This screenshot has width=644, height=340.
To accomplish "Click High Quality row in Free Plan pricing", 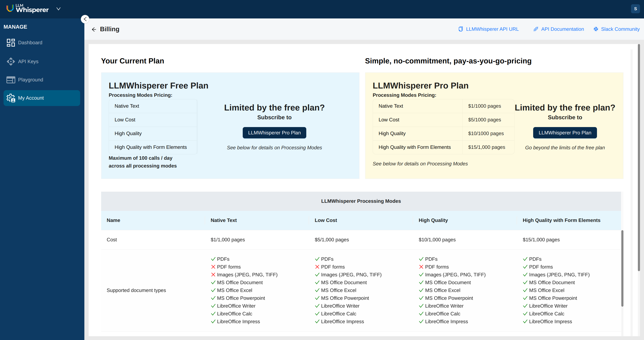I will point(153,133).
